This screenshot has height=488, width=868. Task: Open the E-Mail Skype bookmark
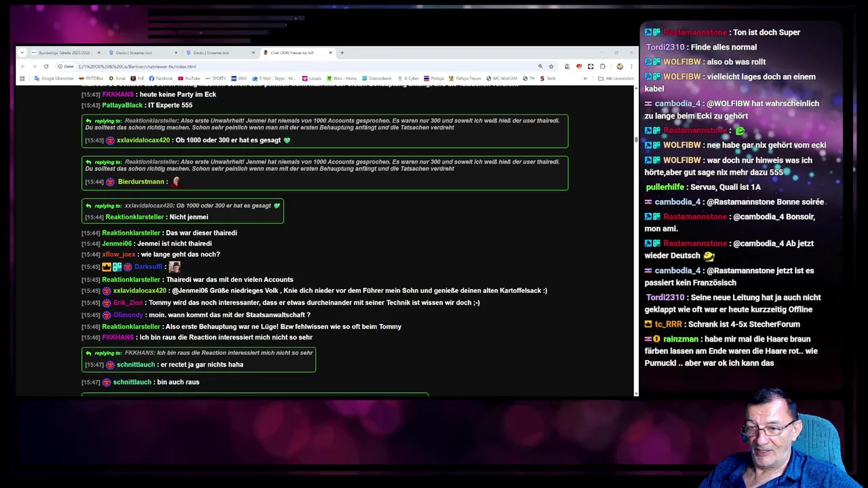point(274,79)
